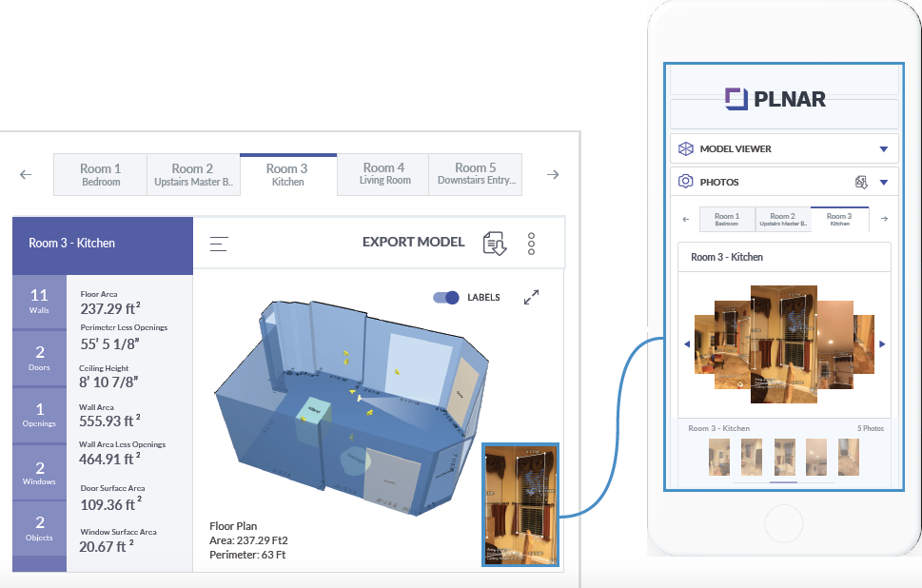
Task: Click the Model Viewer cube icon on phone
Action: tap(685, 149)
